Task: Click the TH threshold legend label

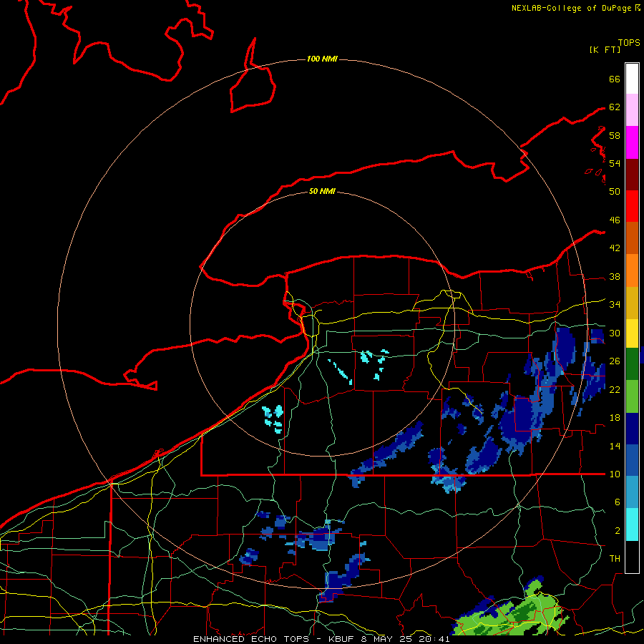Action: (x=615, y=558)
